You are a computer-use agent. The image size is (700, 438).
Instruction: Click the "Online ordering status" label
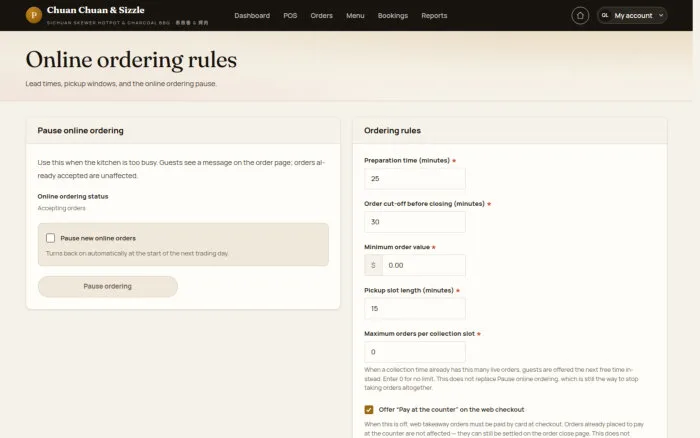pos(73,196)
